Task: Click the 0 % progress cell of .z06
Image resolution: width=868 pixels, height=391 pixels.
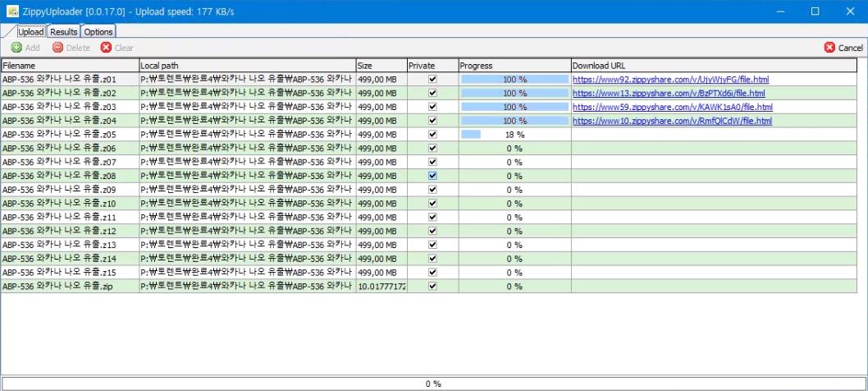Action: click(x=515, y=148)
